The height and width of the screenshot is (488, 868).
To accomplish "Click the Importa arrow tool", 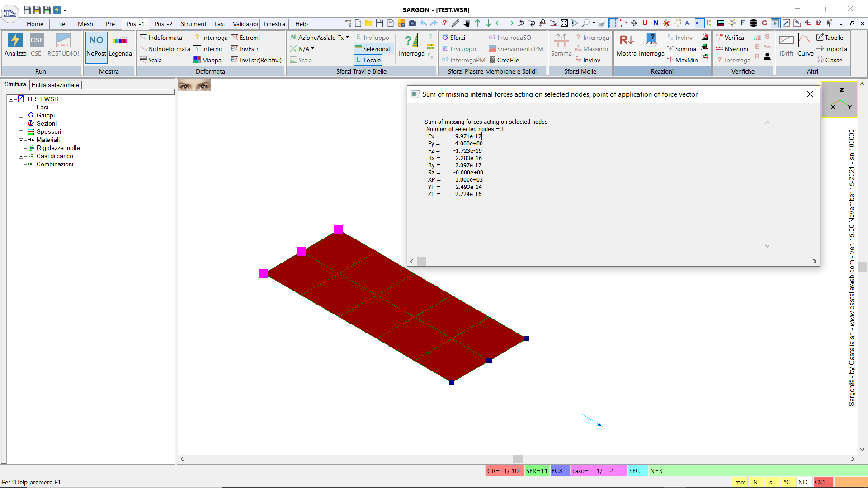I will (x=831, y=49).
